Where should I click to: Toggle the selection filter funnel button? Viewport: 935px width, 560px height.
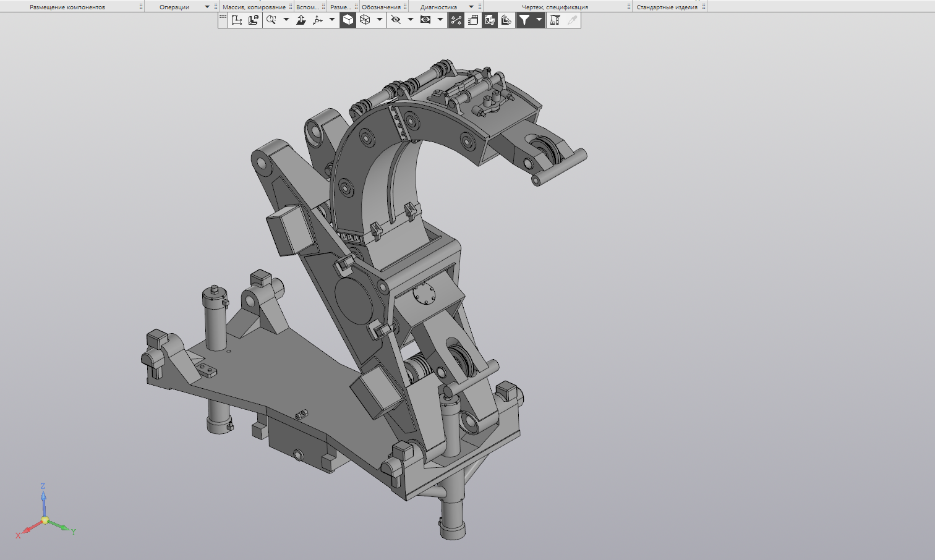524,20
